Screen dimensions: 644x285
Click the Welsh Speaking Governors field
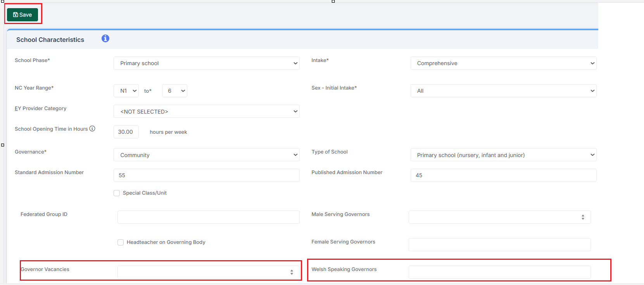click(x=499, y=272)
